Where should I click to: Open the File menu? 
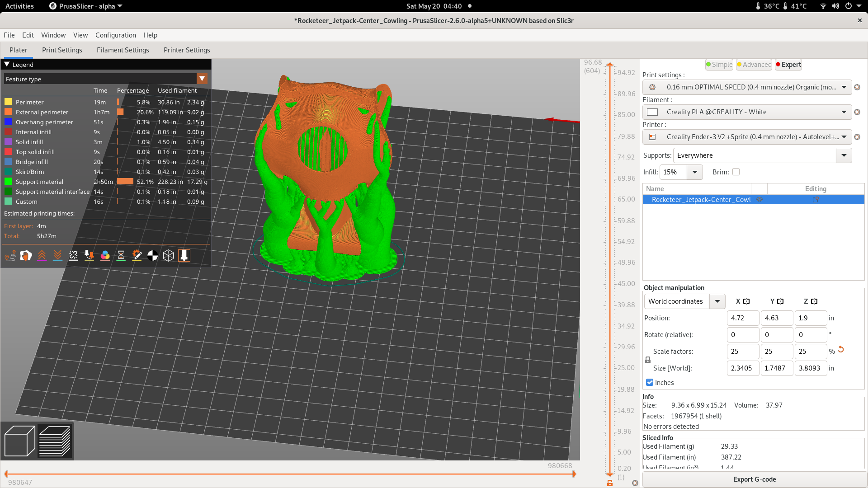[x=9, y=35]
